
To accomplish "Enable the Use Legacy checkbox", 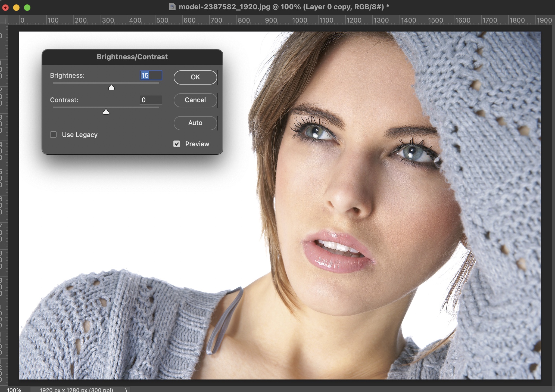I will pyautogui.click(x=53, y=135).
